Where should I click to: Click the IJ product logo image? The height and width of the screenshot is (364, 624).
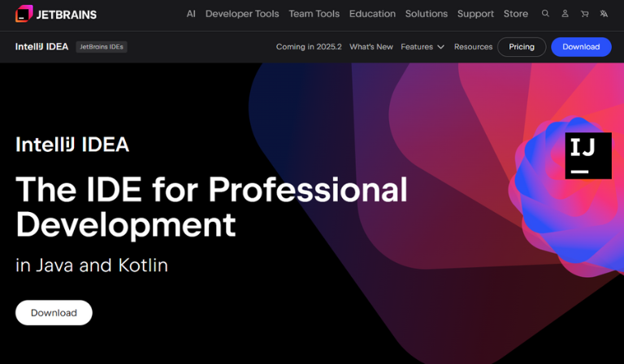588,155
